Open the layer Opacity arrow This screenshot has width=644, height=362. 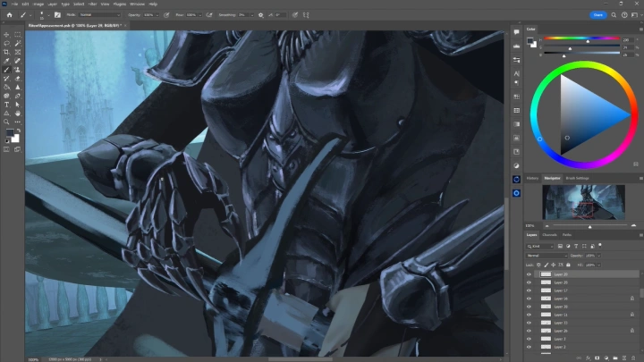click(x=598, y=256)
